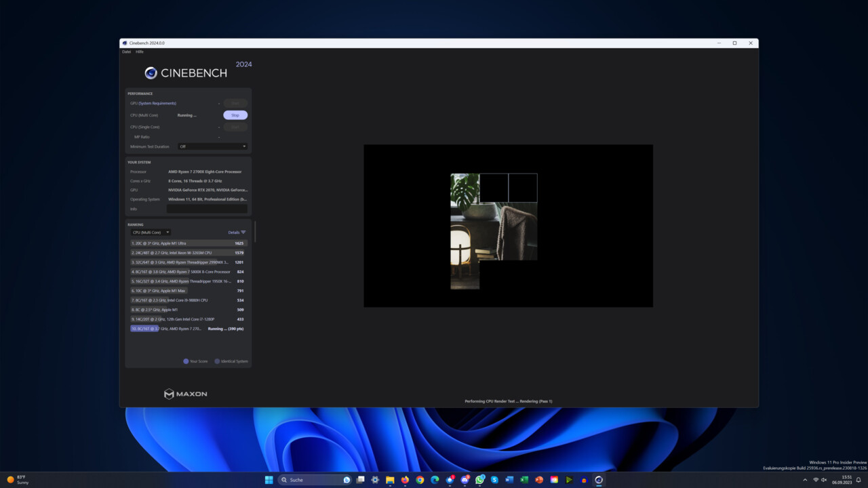Open the GPU System Requirements link

pyautogui.click(x=157, y=103)
